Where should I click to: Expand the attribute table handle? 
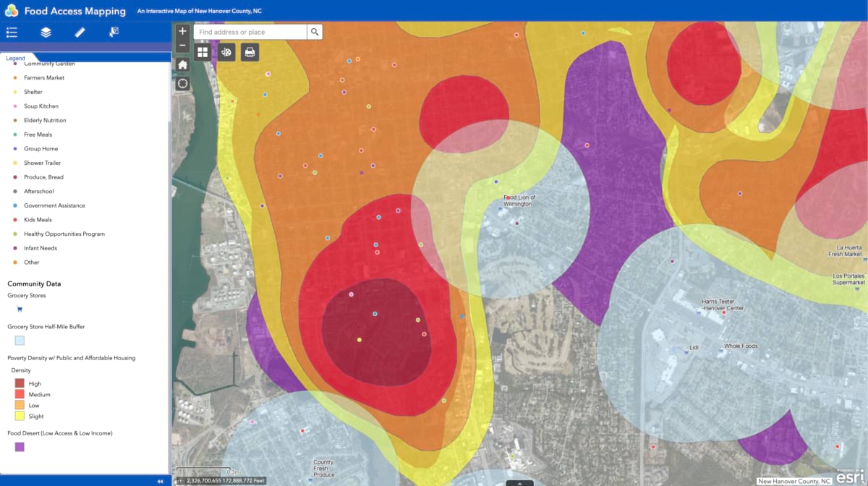point(519,482)
